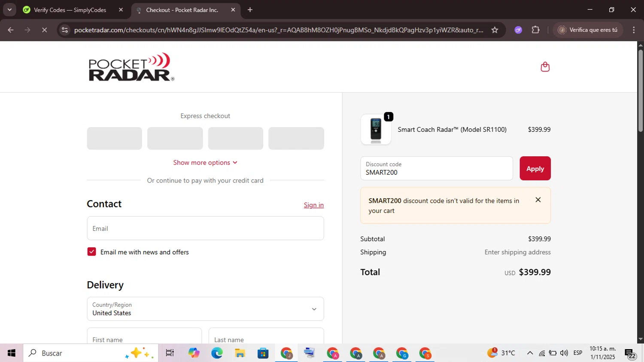Close the Checkout - Pocket Radar tab

tap(233, 9)
